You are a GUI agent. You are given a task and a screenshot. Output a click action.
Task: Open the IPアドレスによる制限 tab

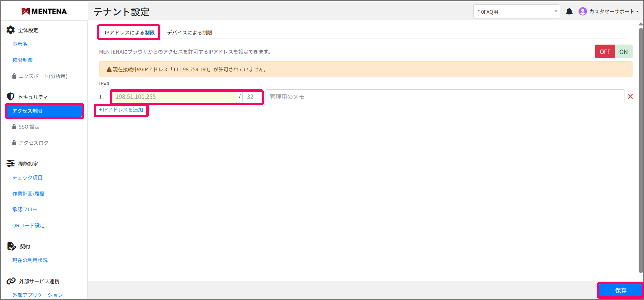pyautogui.click(x=130, y=33)
